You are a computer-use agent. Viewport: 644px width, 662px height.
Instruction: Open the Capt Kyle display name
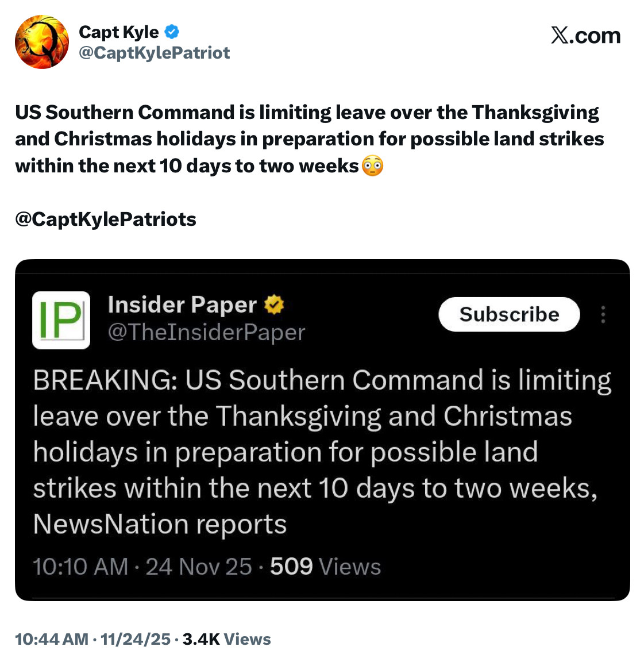(x=118, y=32)
